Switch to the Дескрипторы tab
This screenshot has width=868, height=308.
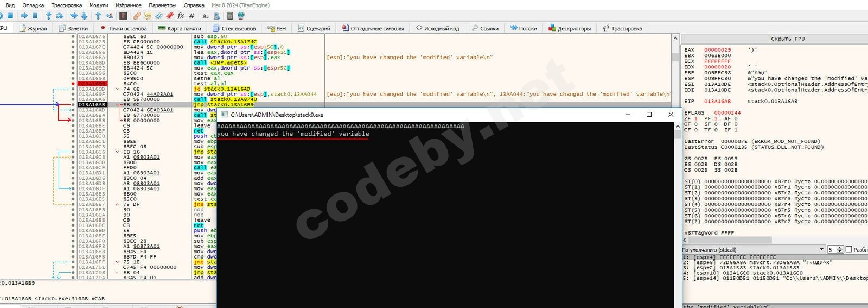(570, 28)
